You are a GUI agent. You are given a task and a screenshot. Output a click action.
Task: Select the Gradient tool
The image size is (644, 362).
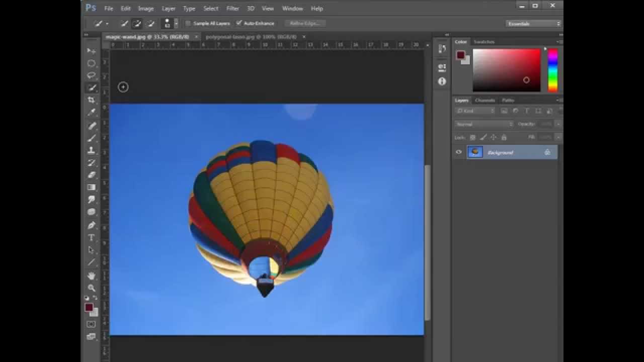pyautogui.click(x=91, y=187)
